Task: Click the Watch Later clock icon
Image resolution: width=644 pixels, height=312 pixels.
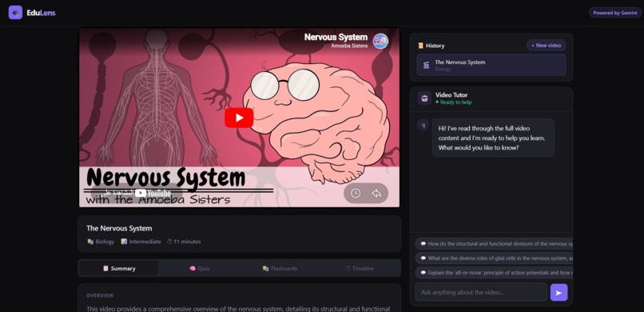Action: (x=356, y=194)
